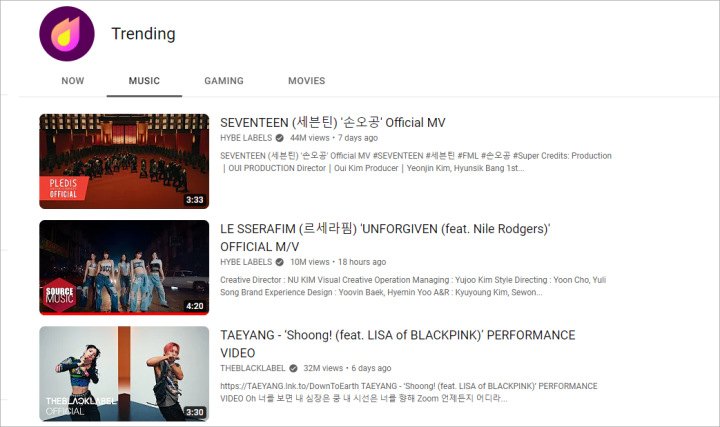720x427 pixels.
Task: Open the GAMING tab
Action: click(224, 81)
